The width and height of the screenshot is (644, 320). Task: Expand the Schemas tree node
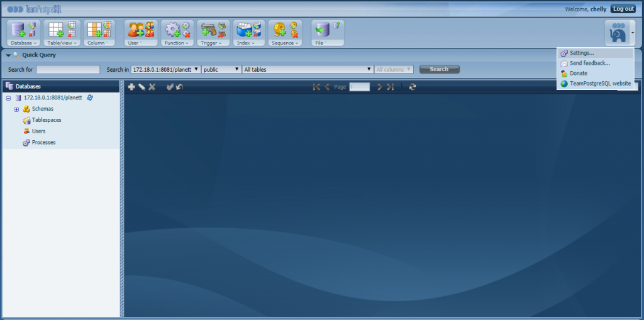click(x=16, y=109)
